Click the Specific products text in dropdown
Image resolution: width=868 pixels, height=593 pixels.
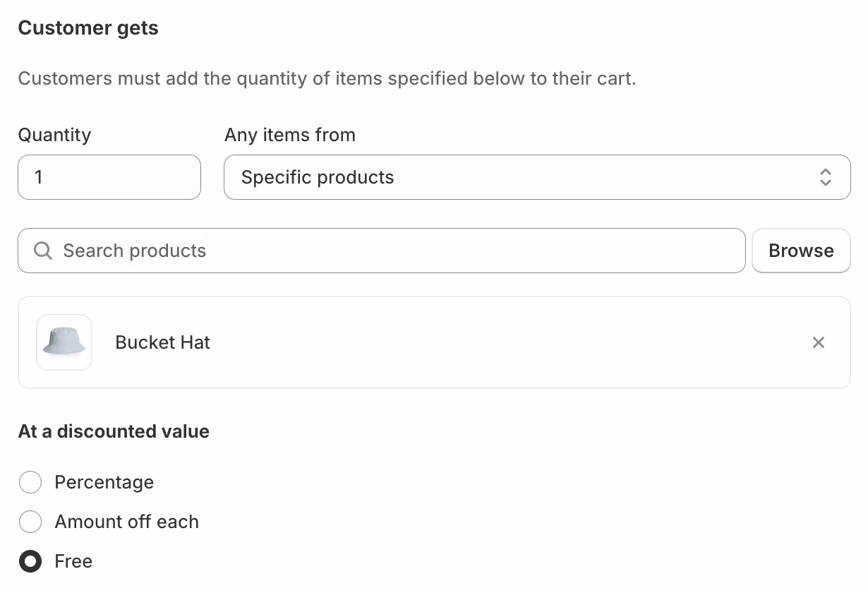[x=318, y=177]
